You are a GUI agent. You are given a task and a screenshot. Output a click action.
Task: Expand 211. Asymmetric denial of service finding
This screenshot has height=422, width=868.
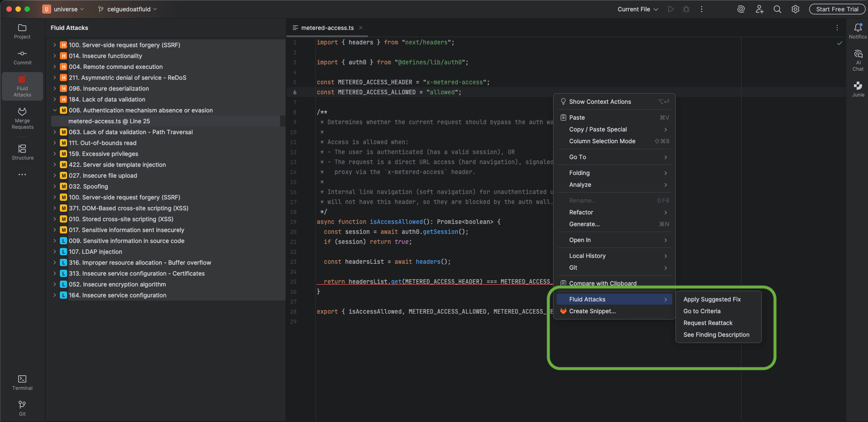(54, 78)
